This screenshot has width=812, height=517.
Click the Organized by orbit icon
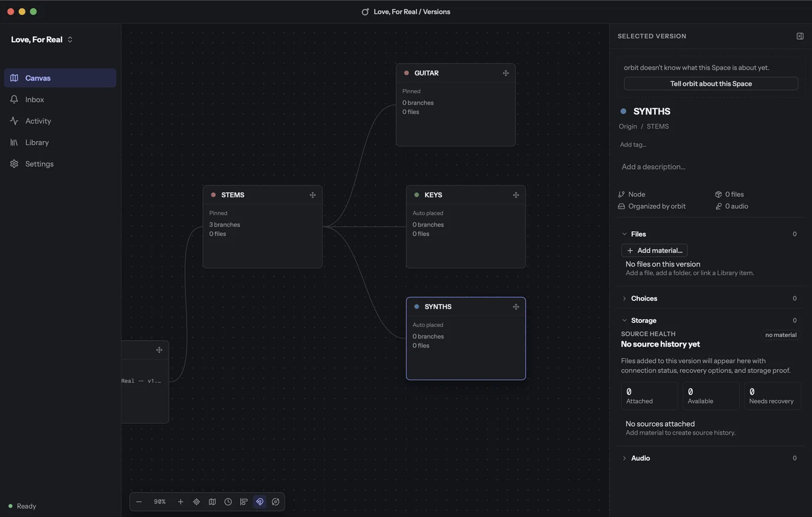621,206
